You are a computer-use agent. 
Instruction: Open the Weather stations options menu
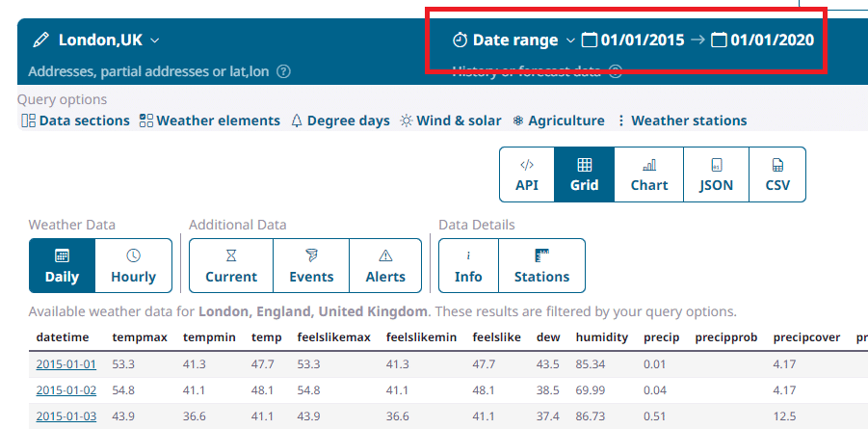coord(681,121)
